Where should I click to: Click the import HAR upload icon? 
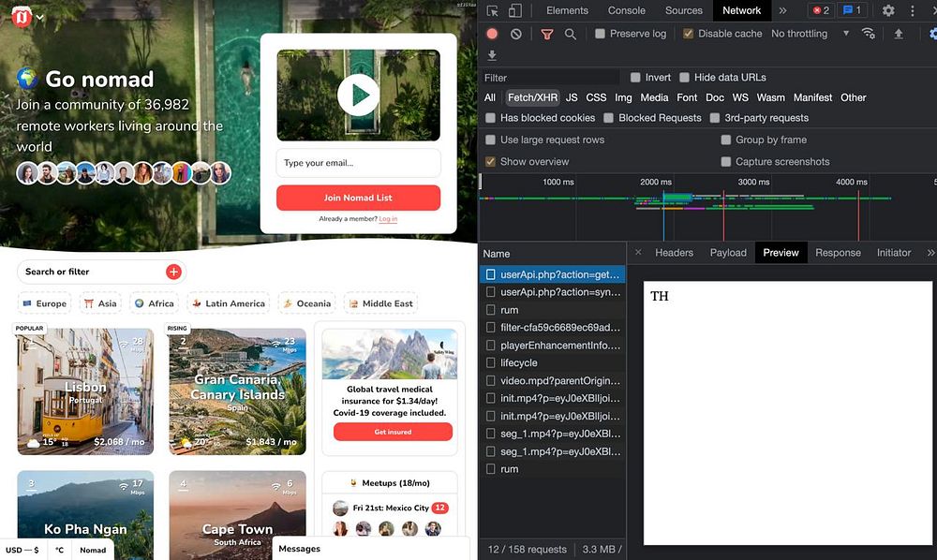(x=899, y=34)
